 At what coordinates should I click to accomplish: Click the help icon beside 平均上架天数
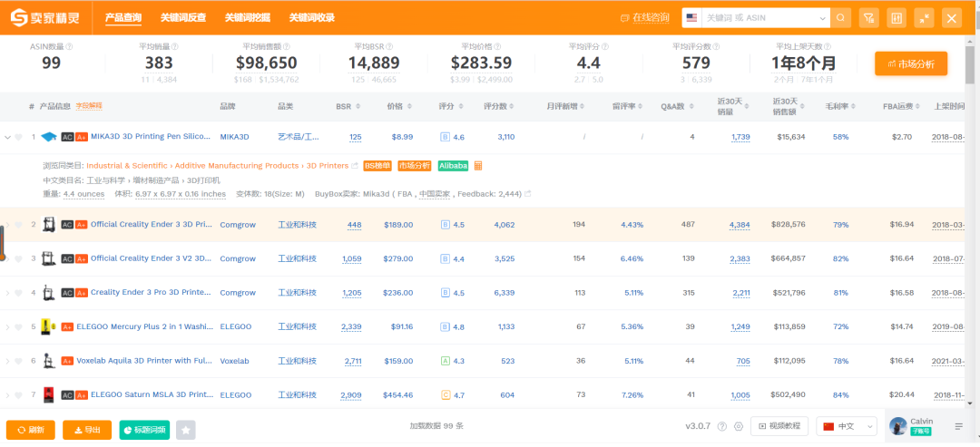[x=828, y=47]
